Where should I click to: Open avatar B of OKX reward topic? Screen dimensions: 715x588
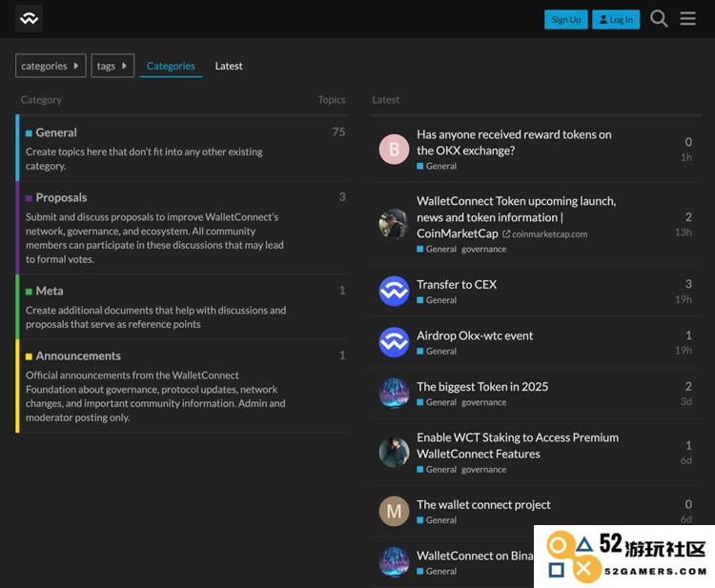point(394,149)
